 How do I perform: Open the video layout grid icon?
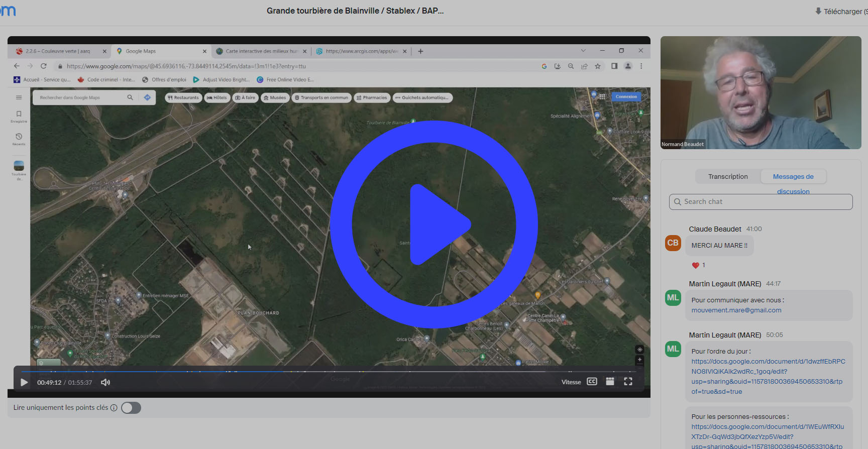click(x=610, y=382)
